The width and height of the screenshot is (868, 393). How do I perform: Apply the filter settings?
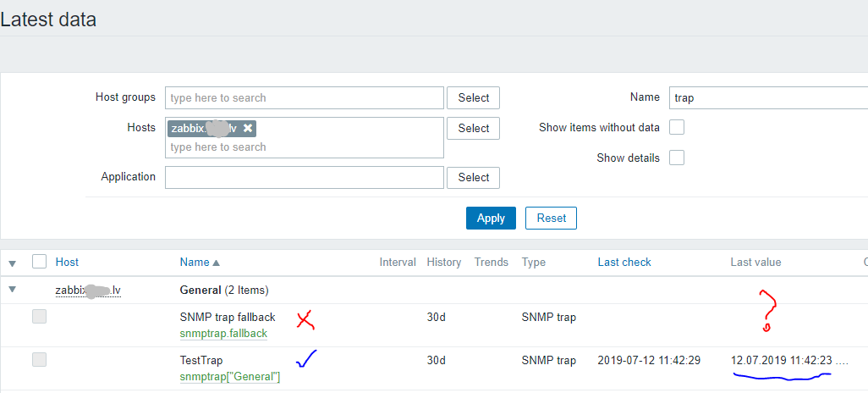click(x=491, y=218)
